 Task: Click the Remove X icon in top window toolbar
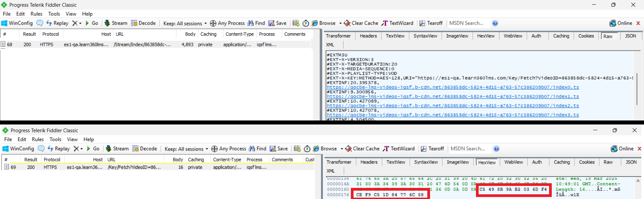(75, 23)
